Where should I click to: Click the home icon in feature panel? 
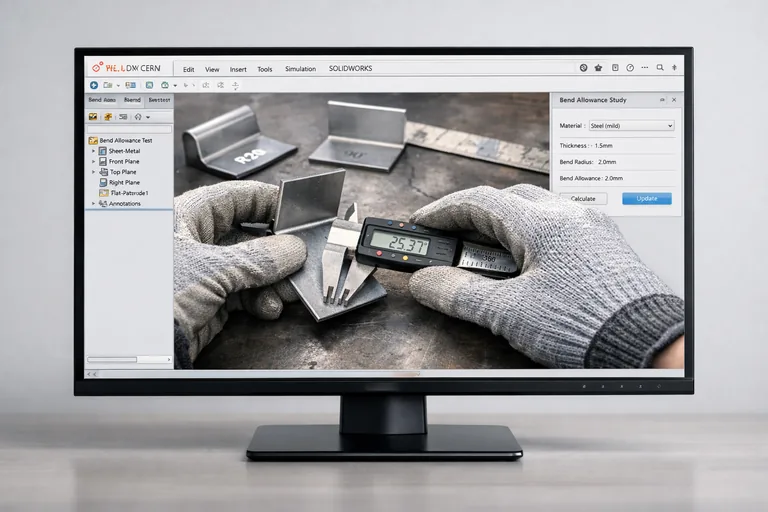click(138, 117)
